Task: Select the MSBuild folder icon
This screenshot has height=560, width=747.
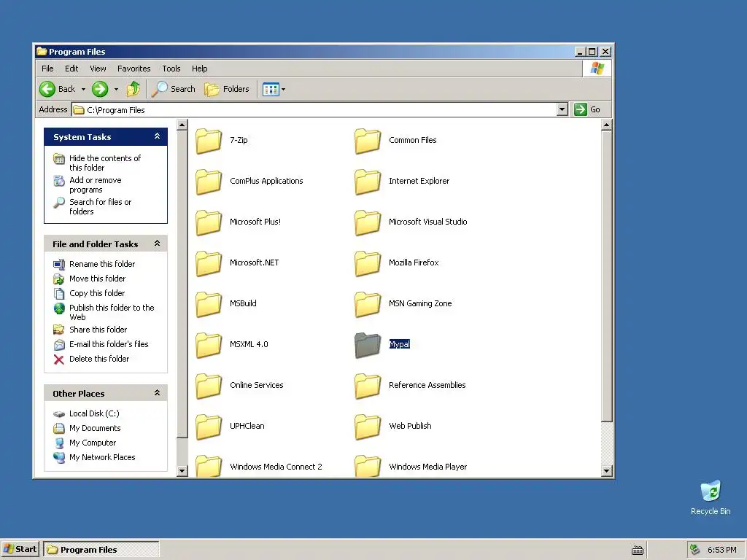Action: tap(209, 304)
